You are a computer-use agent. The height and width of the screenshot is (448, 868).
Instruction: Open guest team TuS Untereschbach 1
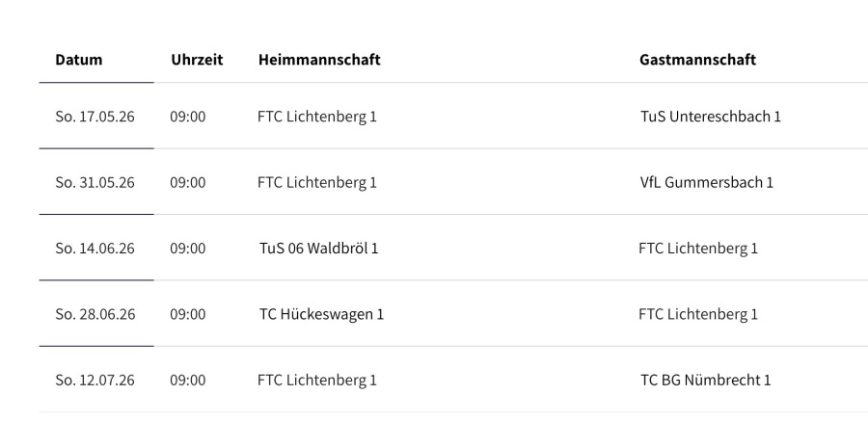(711, 117)
